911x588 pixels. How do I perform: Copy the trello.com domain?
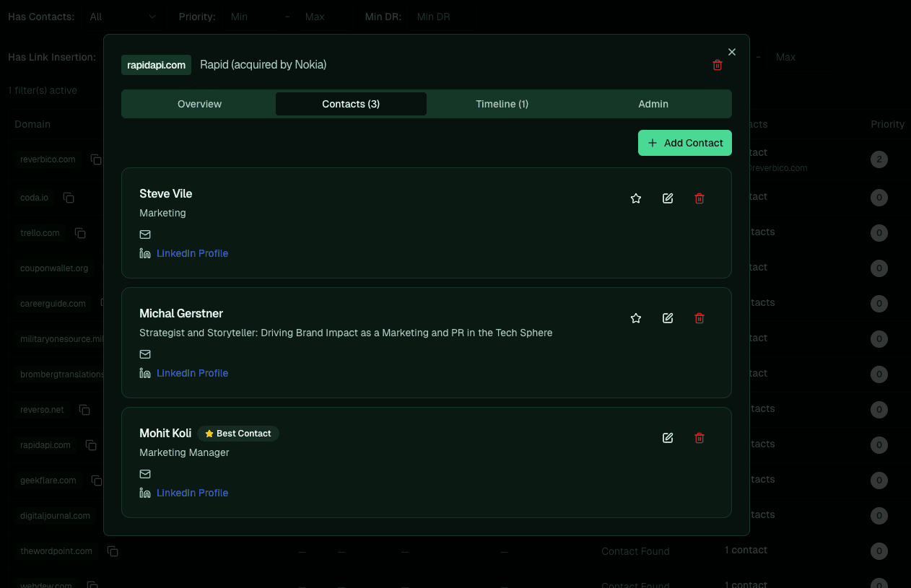80,233
